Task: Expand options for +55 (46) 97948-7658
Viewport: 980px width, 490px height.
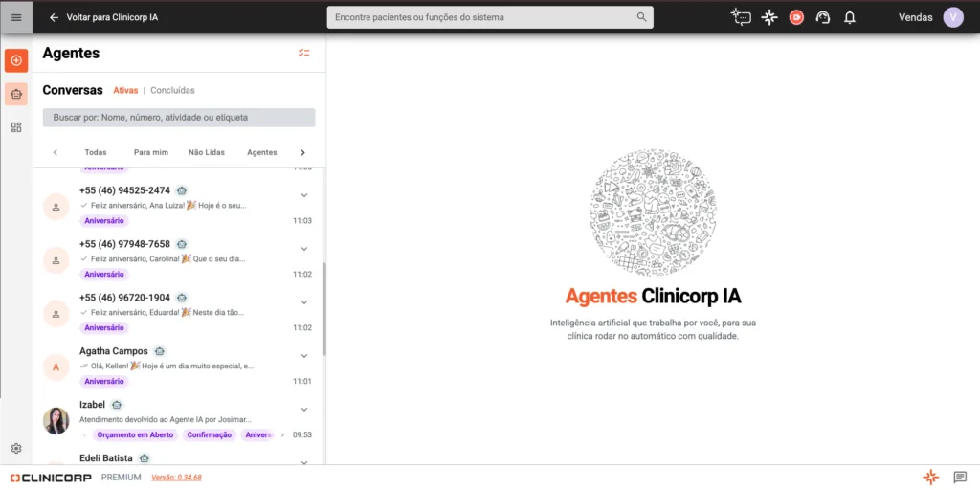Action: point(304,249)
